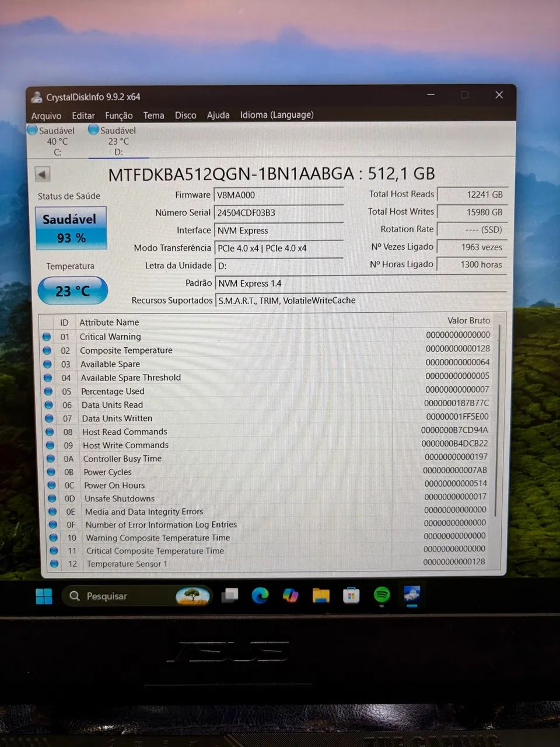Open Spotify from the taskbar
Image resolution: width=560 pixels, height=747 pixels.
pos(381,595)
